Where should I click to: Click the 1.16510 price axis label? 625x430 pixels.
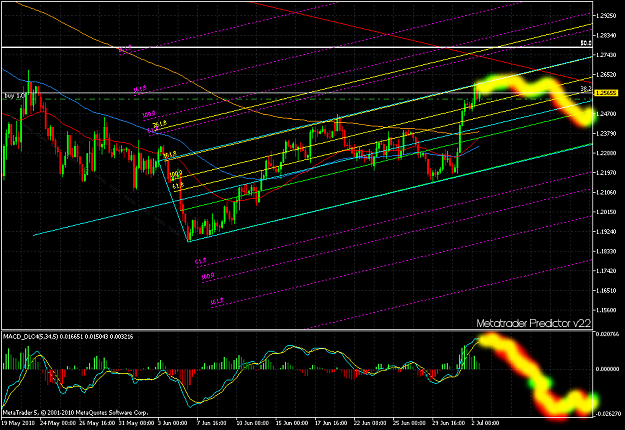click(x=606, y=291)
